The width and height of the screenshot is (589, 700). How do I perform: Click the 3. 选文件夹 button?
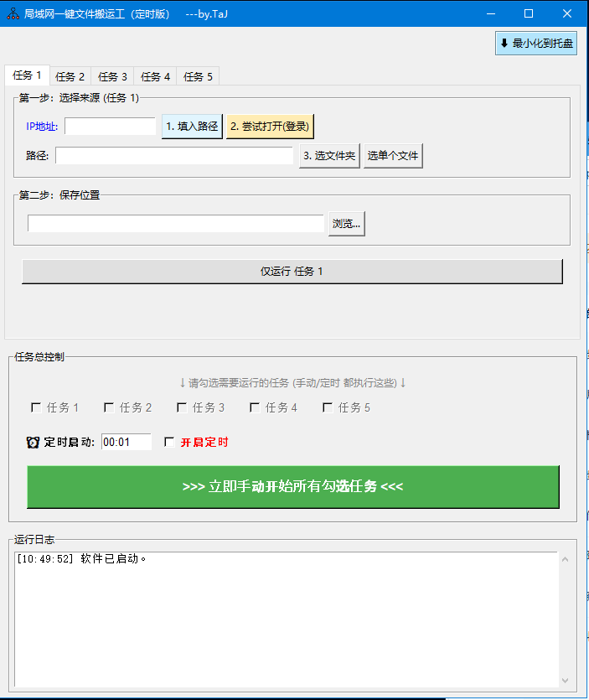(x=329, y=156)
